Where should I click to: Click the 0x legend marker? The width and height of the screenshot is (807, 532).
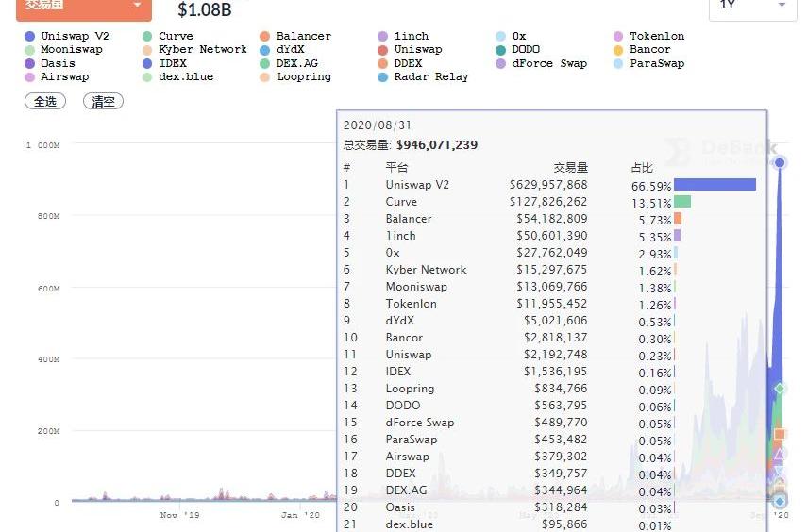(500, 36)
